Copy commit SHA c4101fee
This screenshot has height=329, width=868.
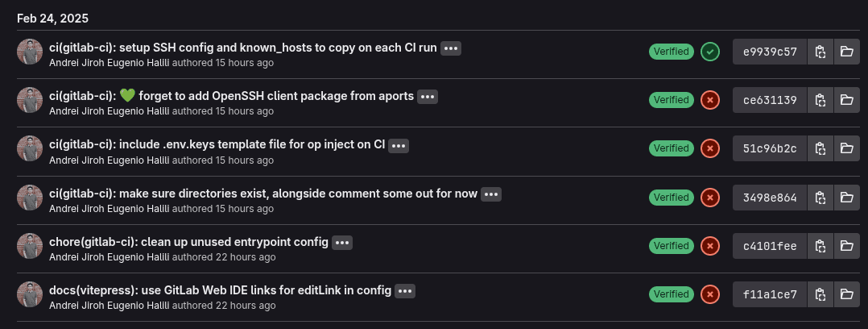tap(820, 246)
